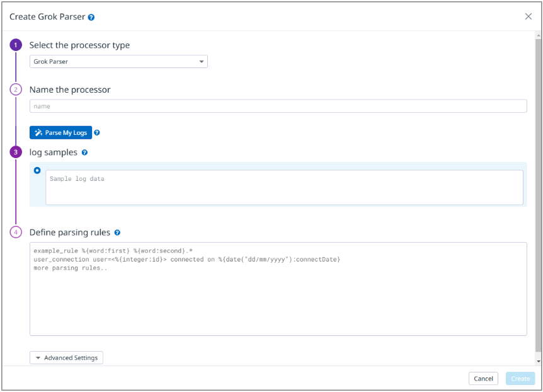Select the step 1 processor type circle
543x392 pixels.
[16, 45]
